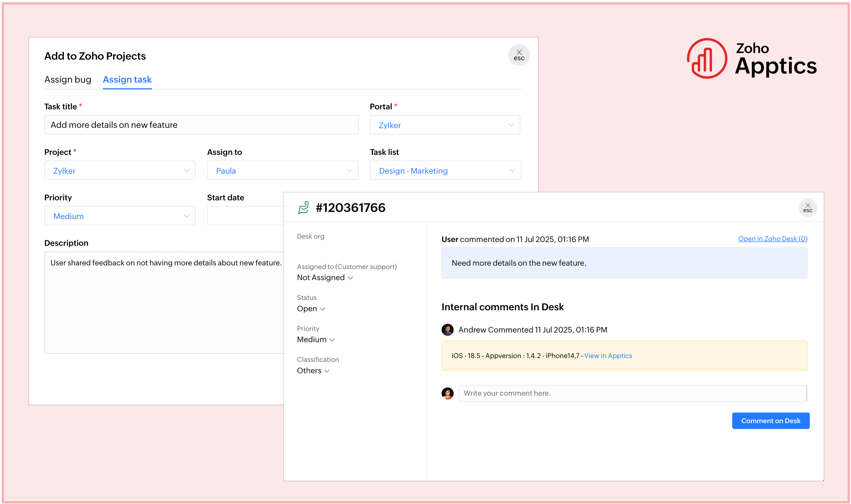Click the user comment Need more details text
Viewport: 851px width, 504px height.
(x=519, y=263)
